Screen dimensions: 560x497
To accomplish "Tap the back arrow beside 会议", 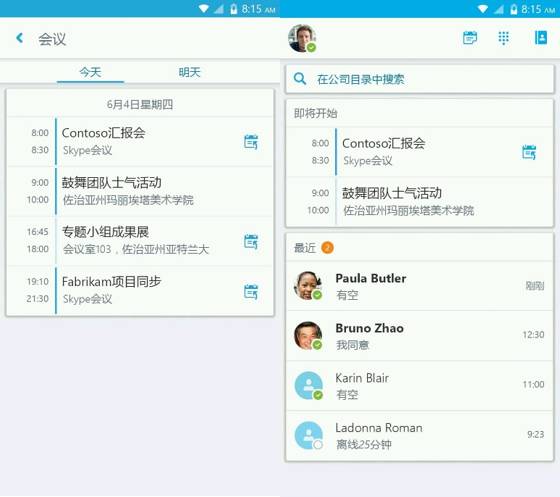I will (x=20, y=38).
